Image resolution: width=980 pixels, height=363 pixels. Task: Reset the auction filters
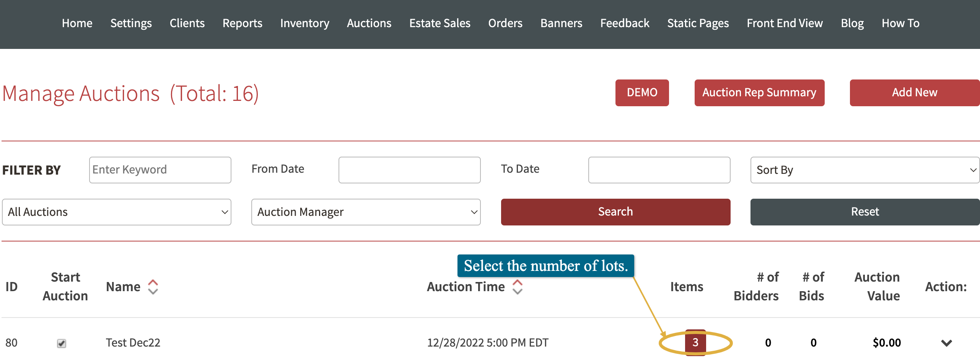[x=865, y=212]
